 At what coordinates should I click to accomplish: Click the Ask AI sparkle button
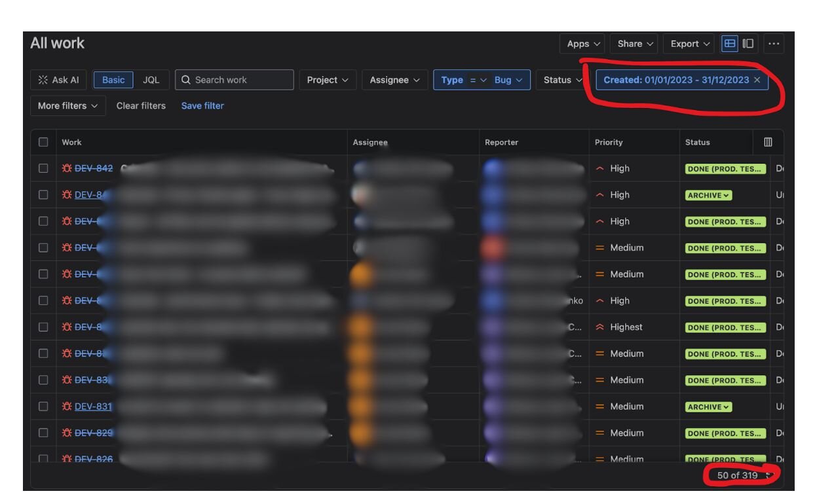58,80
